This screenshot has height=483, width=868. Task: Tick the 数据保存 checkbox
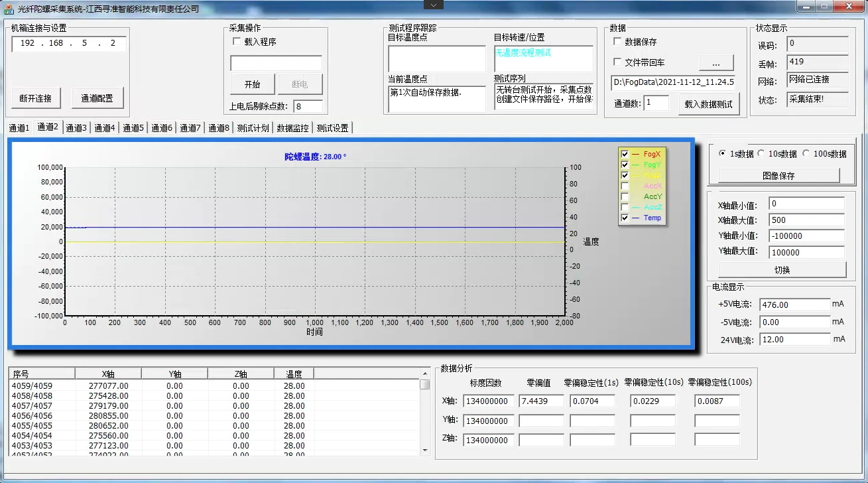pyautogui.click(x=617, y=42)
